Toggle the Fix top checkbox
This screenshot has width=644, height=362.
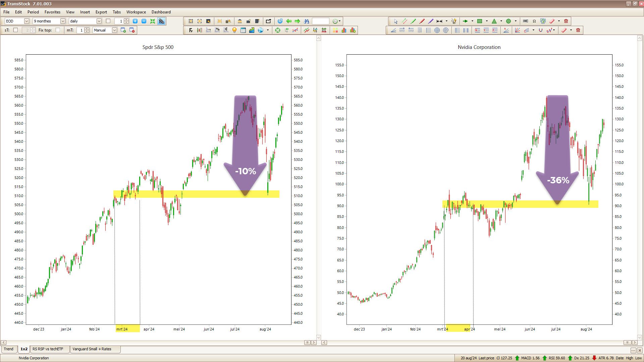click(58, 30)
